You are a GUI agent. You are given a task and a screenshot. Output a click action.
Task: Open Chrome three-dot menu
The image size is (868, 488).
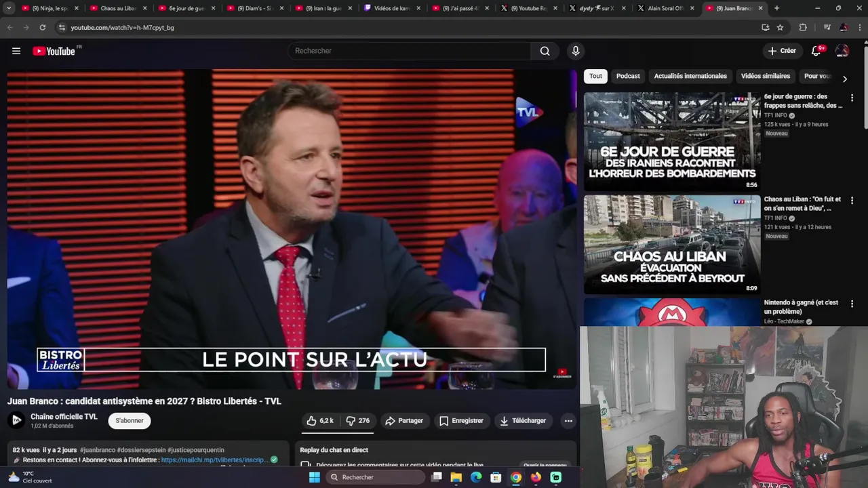click(860, 27)
